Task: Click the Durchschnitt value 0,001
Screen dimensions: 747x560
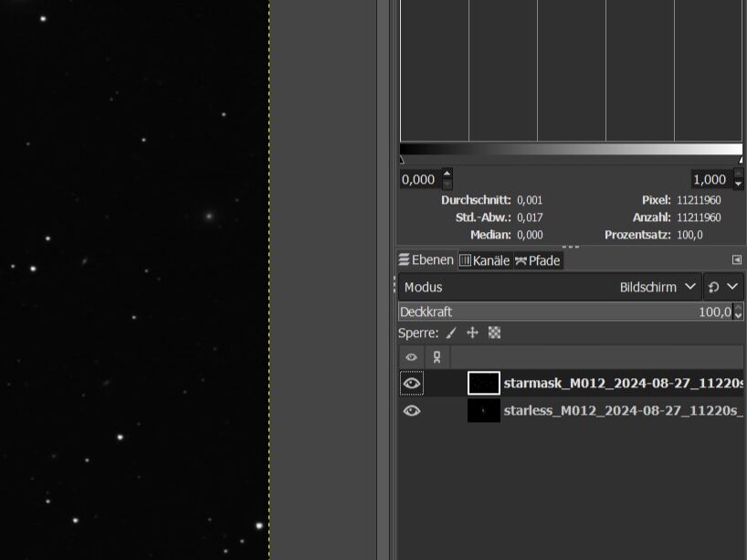Action: [x=530, y=200]
